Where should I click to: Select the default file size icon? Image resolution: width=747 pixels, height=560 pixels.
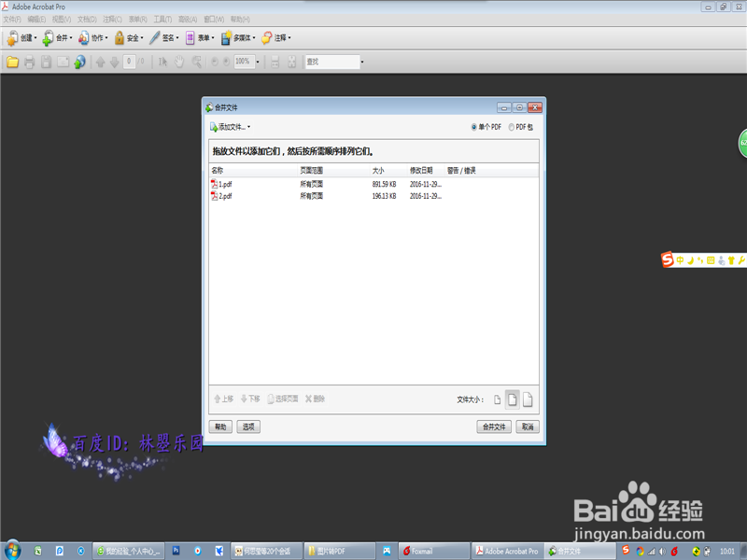pos(512,399)
